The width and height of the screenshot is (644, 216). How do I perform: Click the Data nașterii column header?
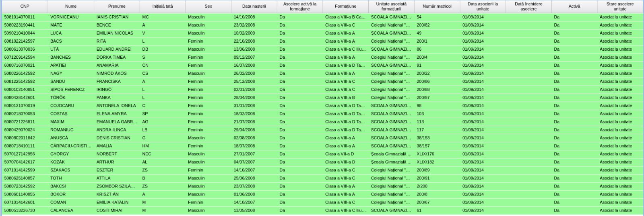(254, 6)
